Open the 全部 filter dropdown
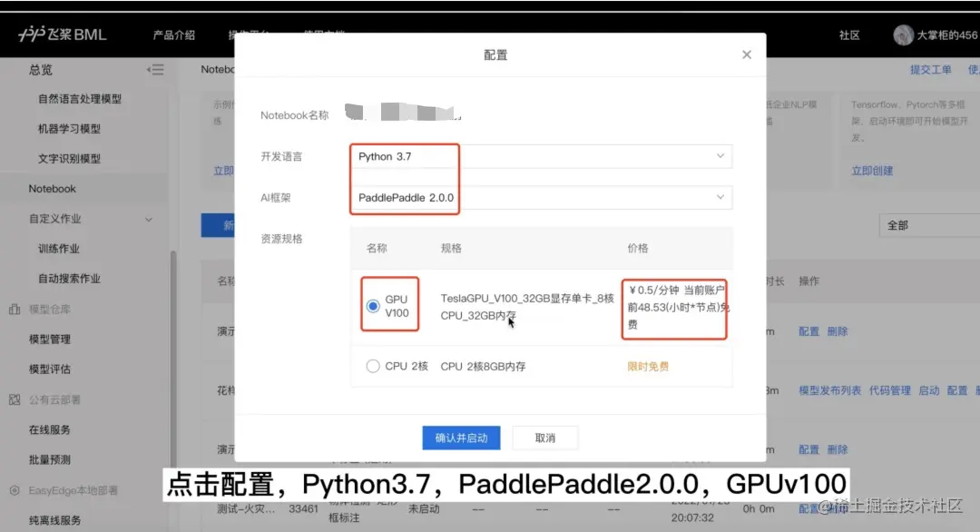Screen dimensions: 980x532 [929, 225]
